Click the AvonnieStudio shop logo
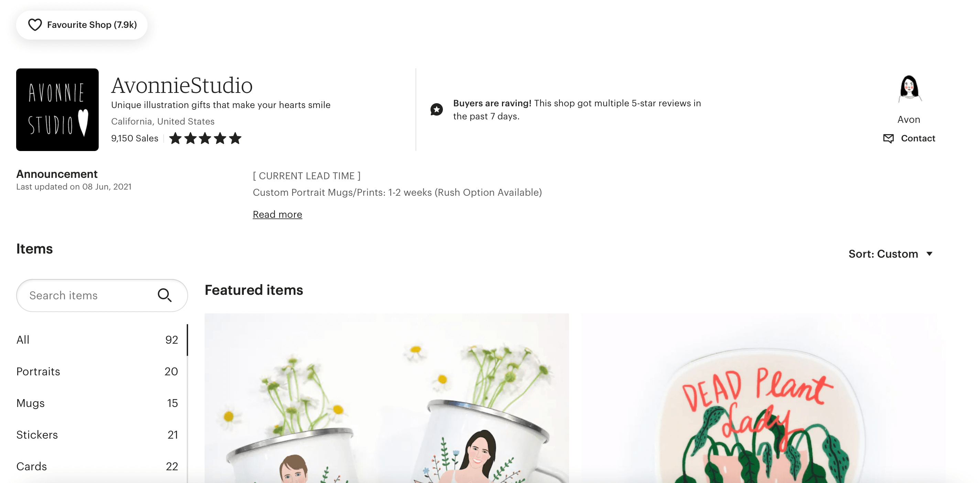 tap(57, 110)
